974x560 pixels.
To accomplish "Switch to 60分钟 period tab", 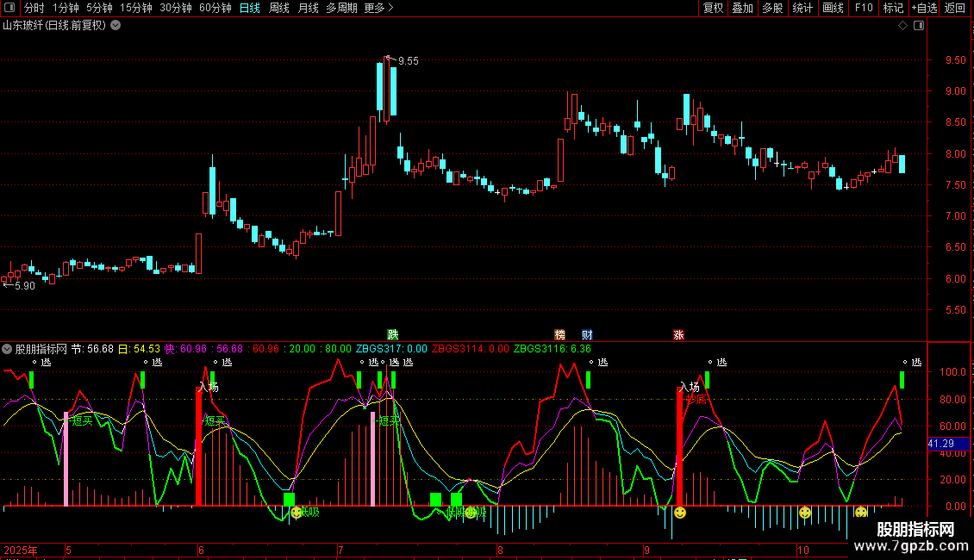I will pyautogui.click(x=215, y=9).
